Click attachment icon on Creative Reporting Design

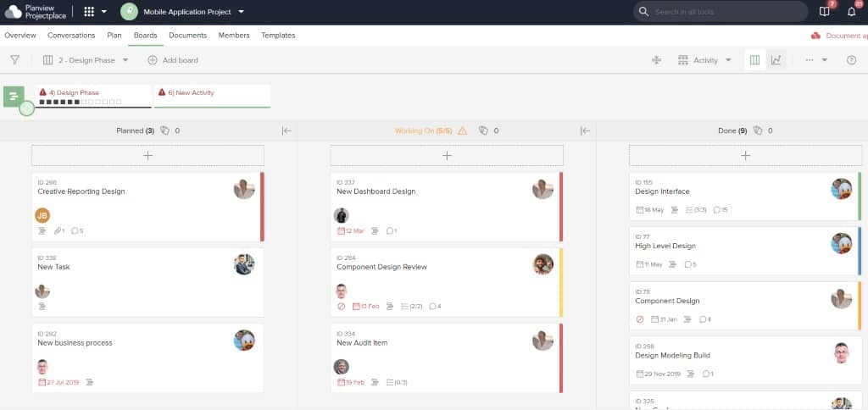59,230
